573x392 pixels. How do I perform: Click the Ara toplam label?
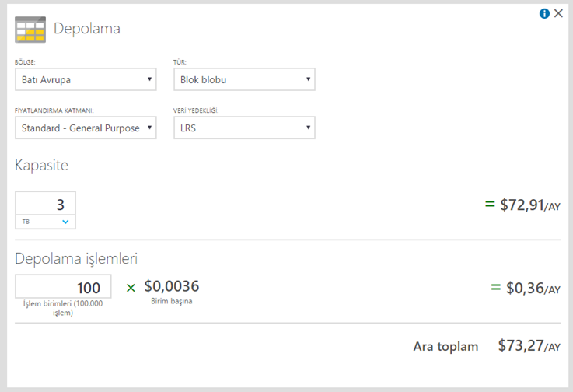[x=445, y=346]
